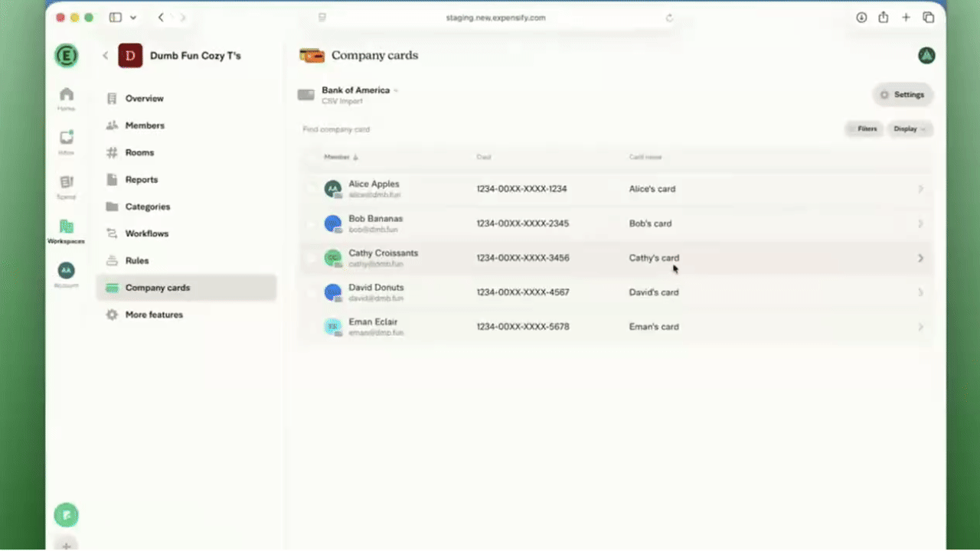The height and width of the screenshot is (551, 980).
Task: Open the chevron on Alice's card row
Action: pyautogui.click(x=920, y=189)
